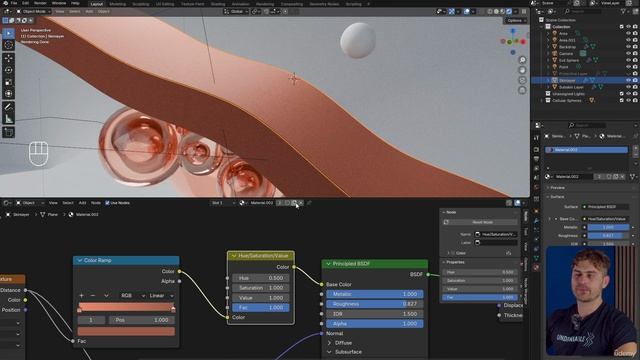Expand the Diffuse section in Principled BSDF
Screen dimensions: 640x360
tap(329, 343)
